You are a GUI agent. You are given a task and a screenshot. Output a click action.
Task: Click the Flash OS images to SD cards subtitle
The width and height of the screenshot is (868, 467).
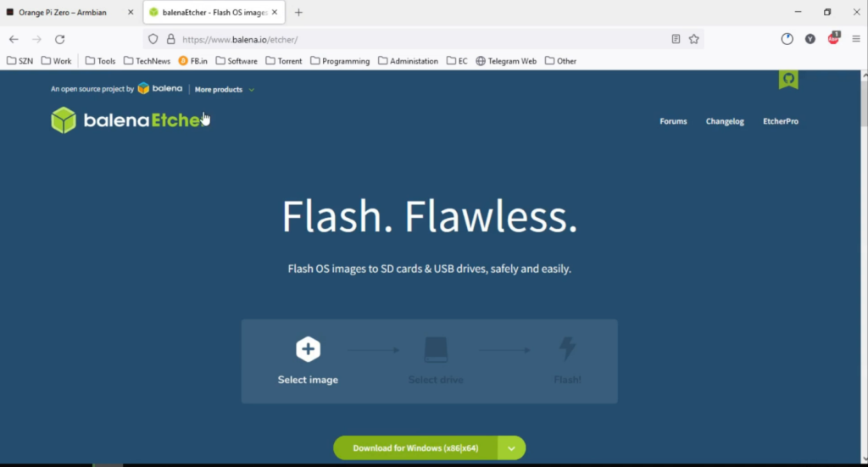click(x=430, y=269)
